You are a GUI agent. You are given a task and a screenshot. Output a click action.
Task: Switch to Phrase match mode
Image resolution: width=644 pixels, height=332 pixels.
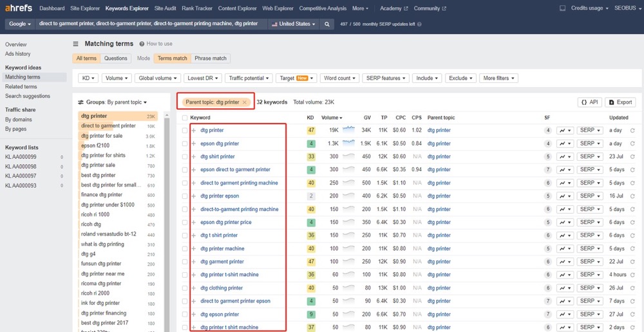click(x=211, y=59)
